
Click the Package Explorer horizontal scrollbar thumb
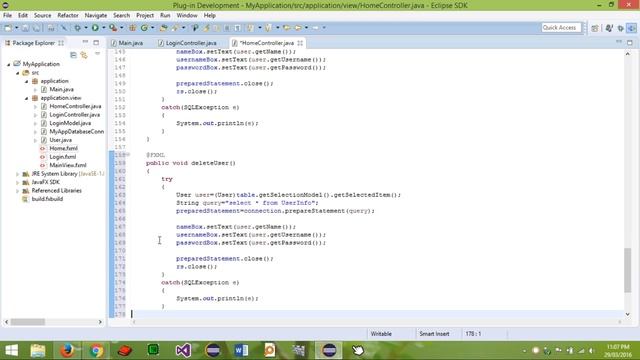[28, 322]
